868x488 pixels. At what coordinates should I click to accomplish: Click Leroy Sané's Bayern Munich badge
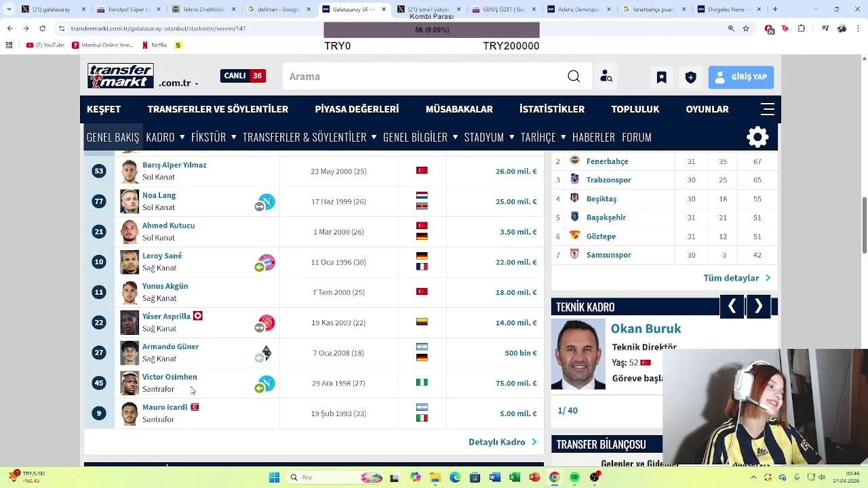[267, 262]
